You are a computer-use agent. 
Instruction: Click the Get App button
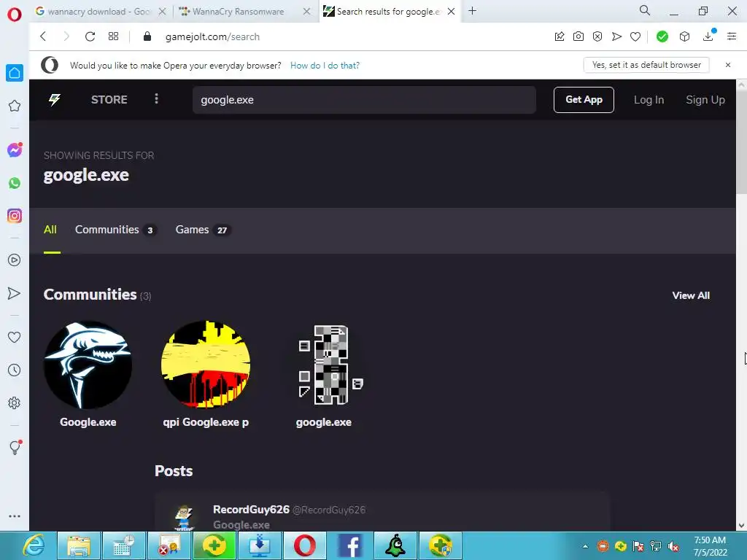584,99
